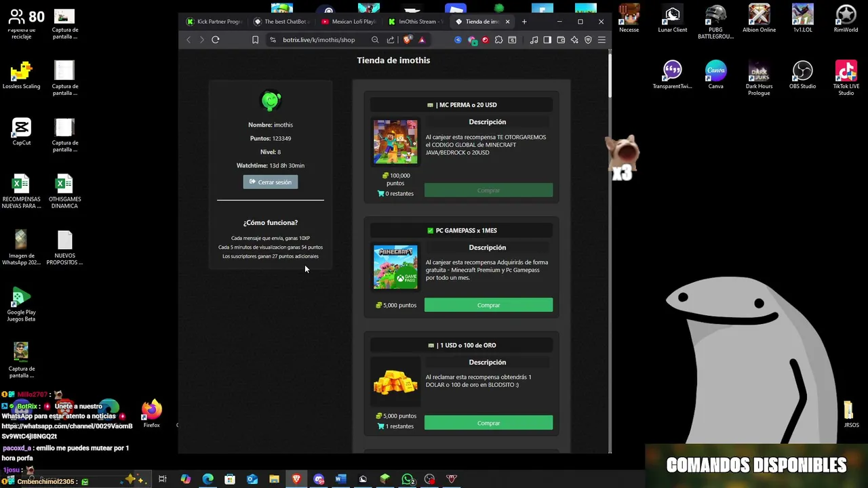Open the OBS Studio desktop icon
Screen dimensions: 868x488
coord(802,75)
